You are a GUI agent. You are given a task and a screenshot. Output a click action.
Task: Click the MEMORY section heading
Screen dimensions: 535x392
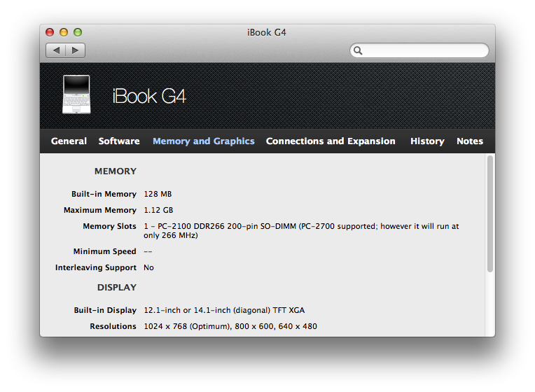coord(116,171)
